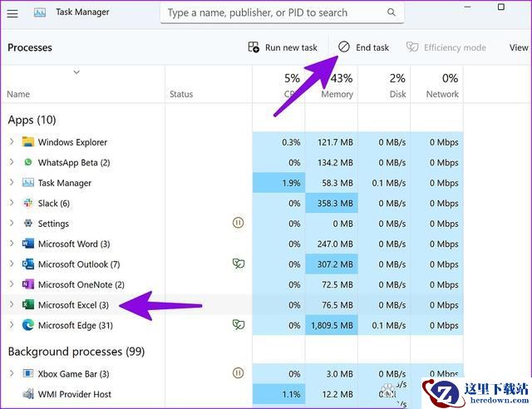The height and width of the screenshot is (409, 532).
Task: Select the Microsoft Edge (31) row text
Action: click(76, 326)
